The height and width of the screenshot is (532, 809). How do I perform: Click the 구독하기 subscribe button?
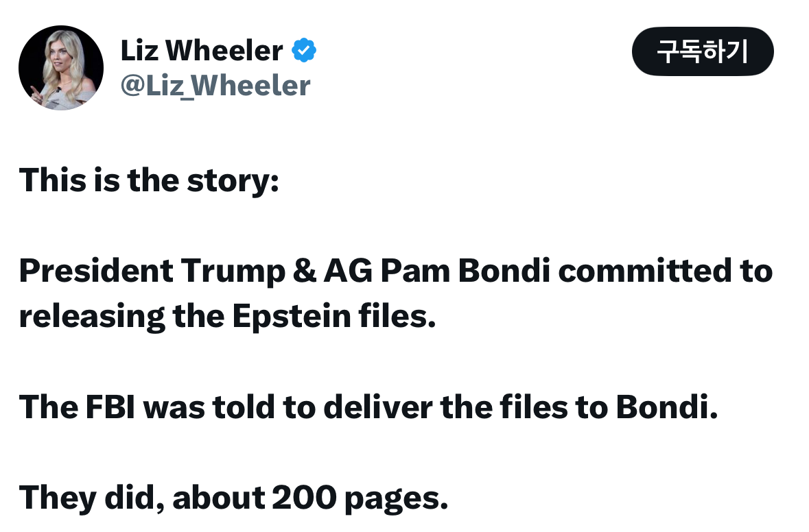[x=702, y=51]
